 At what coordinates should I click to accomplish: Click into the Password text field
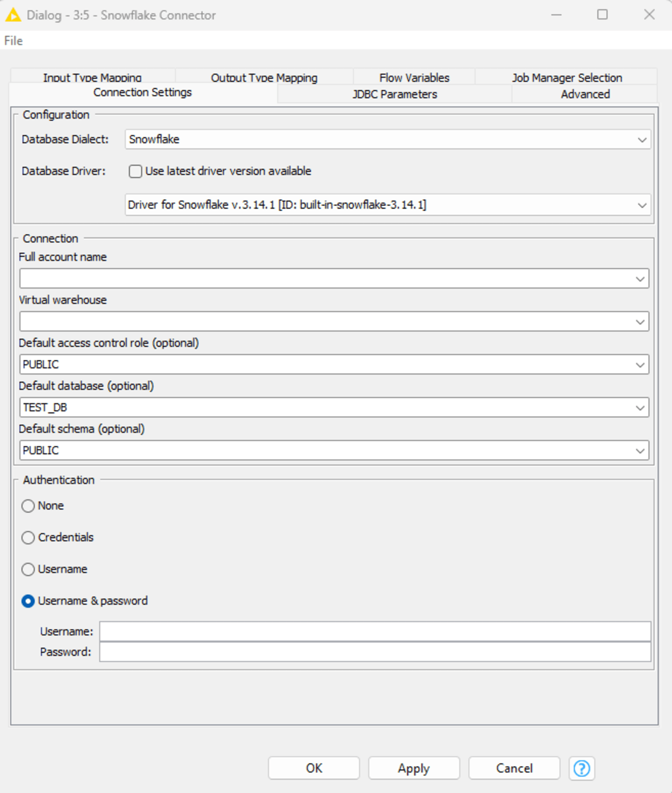[x=375, y=652]
